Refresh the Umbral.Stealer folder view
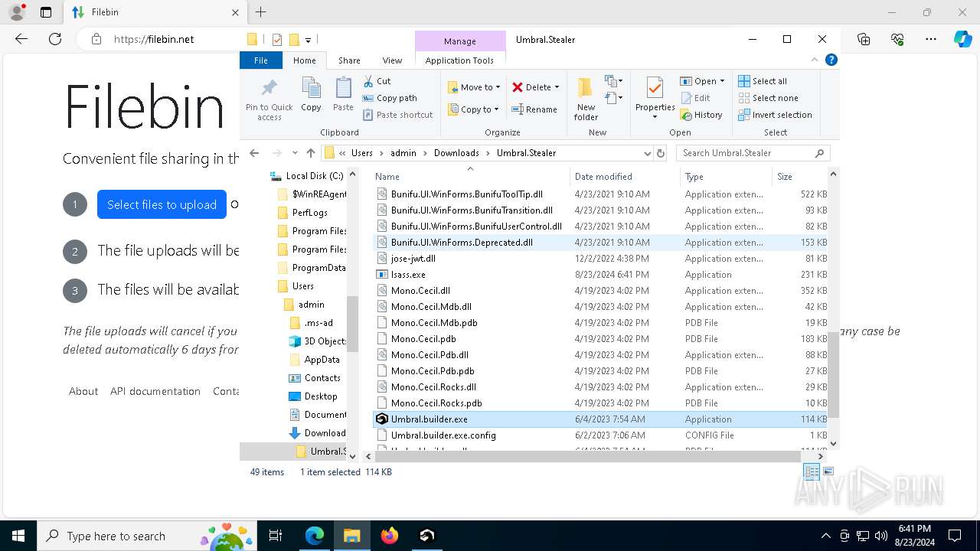 661,153
